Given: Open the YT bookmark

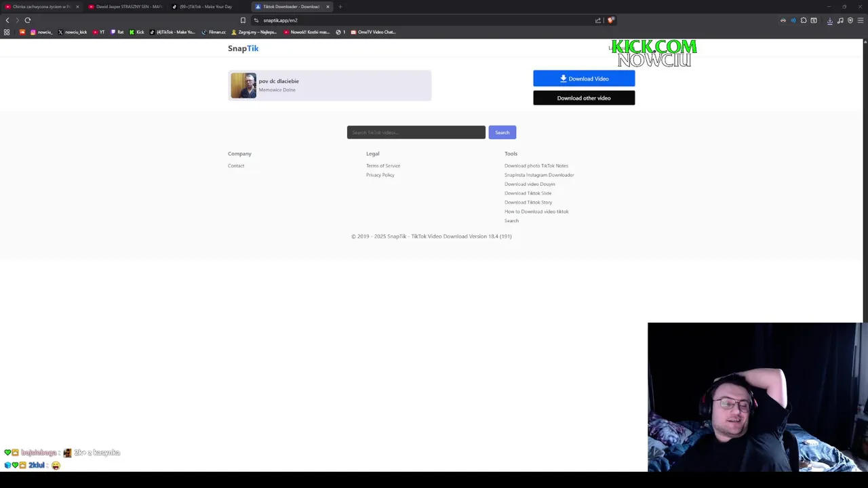Looking at the screenshot, I should pyautogui.click(x=99, y=32).
